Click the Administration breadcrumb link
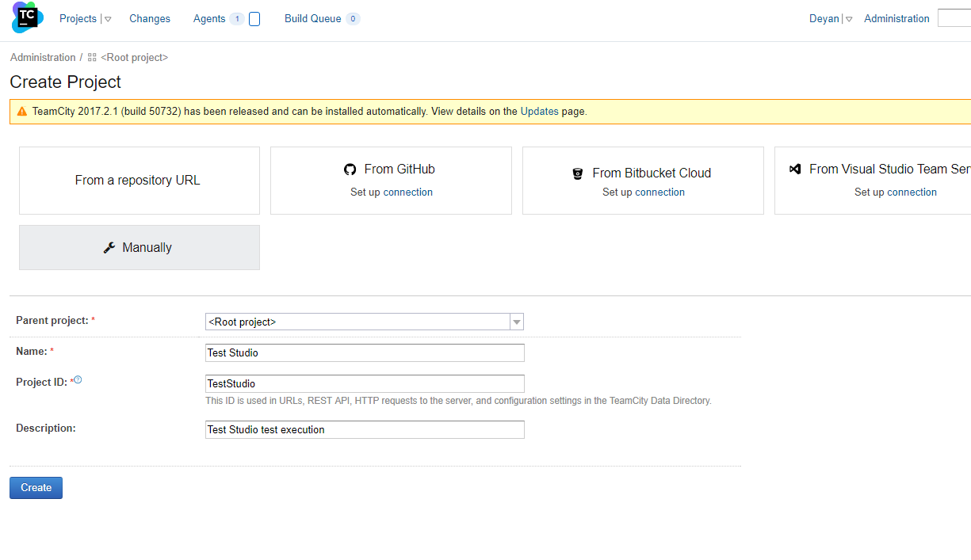This screenshot has height=560, width=971. 43,58
